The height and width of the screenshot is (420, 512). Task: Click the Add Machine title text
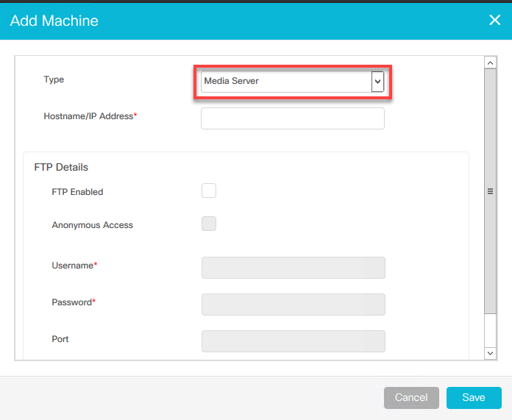[54, 21]
